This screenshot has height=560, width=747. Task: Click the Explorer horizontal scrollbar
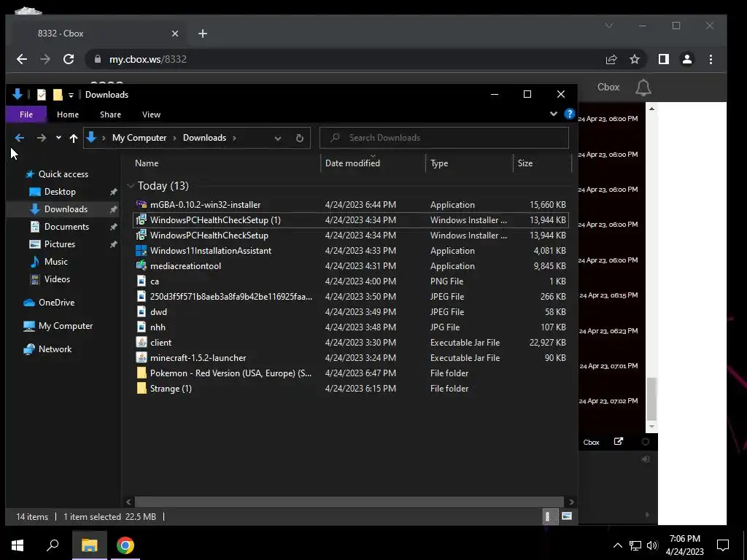[x=349, y=502]
